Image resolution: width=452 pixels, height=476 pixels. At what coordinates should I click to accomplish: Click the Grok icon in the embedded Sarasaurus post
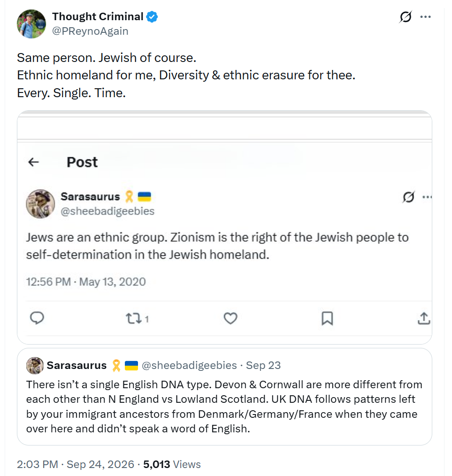(409, 197)
